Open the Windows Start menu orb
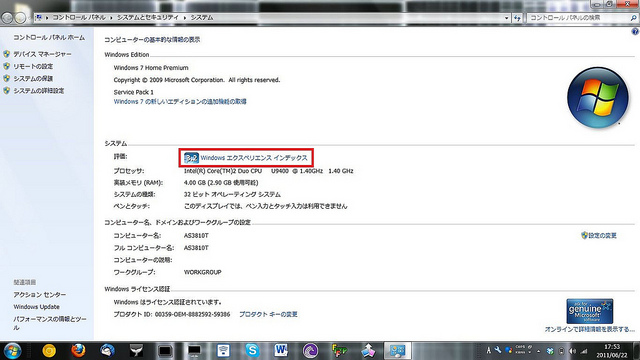Screen dimensions: 640x360 pos(12,351)
